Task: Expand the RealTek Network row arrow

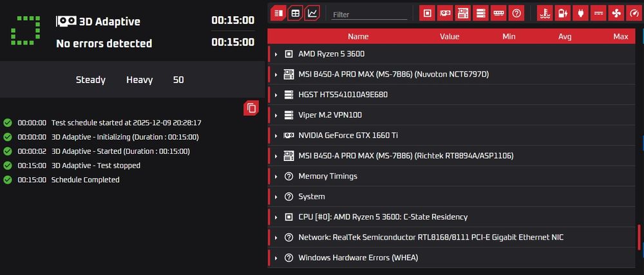Action: (x=276, y=238)
